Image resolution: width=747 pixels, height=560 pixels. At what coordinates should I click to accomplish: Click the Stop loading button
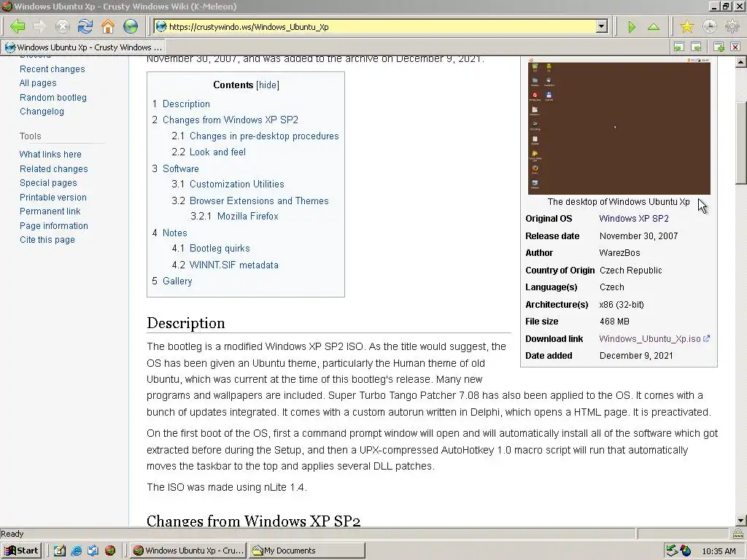[63, 26]
